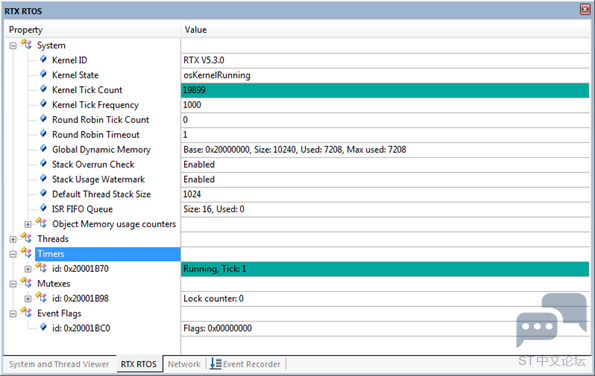The image size is (595, 376).
Task: Select the Round Robin Tick Count label
Action: tap(101, 120)
